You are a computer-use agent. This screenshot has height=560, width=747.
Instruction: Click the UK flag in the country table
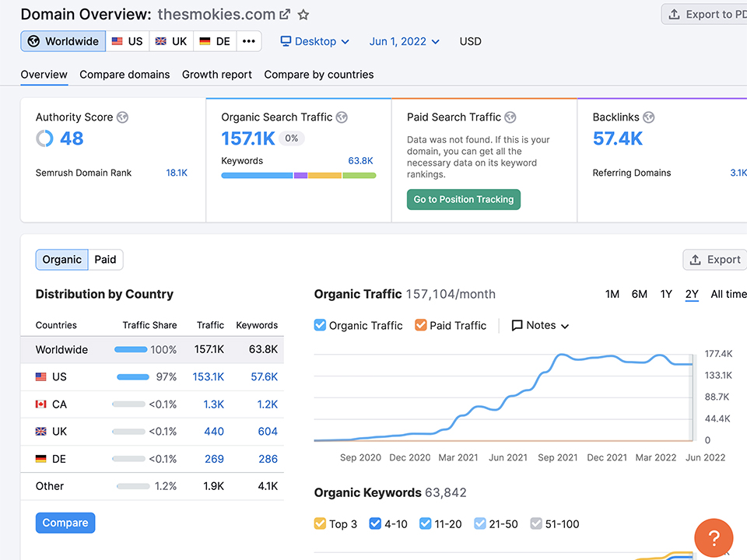[x=41, y=432]
